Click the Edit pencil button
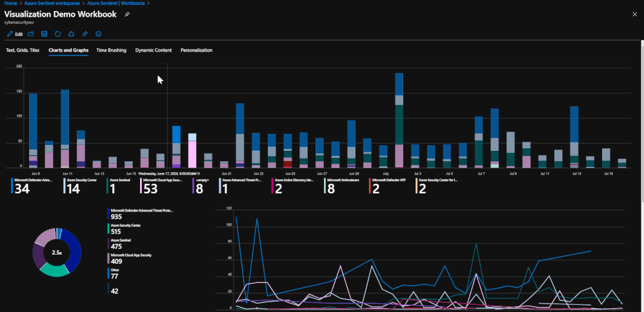The height and width of the screenshot is (312, 644). click(15, 34)
